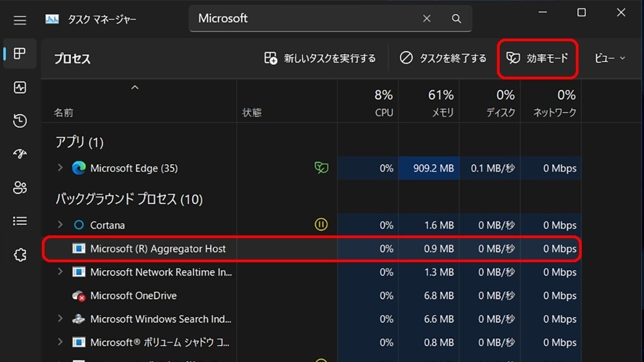Select the Microsoft Edge (35) process name
Screen dimensions: 644x362
pos(134,168)
